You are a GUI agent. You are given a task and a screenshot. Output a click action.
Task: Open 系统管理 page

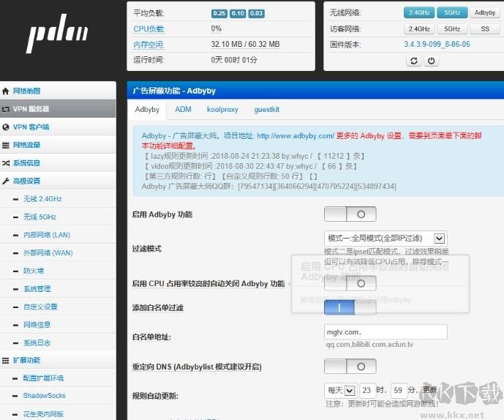[x=37, y=289]
